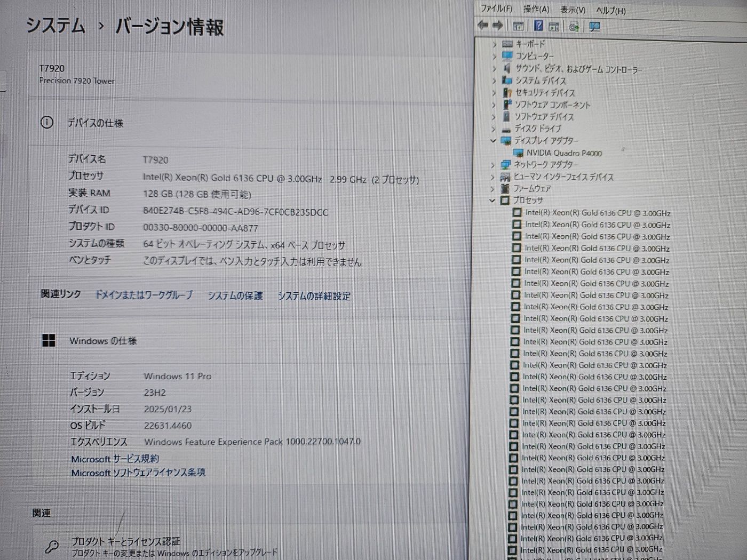Image resolution: width=747 pixels, height=560 pixels.
Task: Click the install date 2025/01/23
Action: click(168, 409)
